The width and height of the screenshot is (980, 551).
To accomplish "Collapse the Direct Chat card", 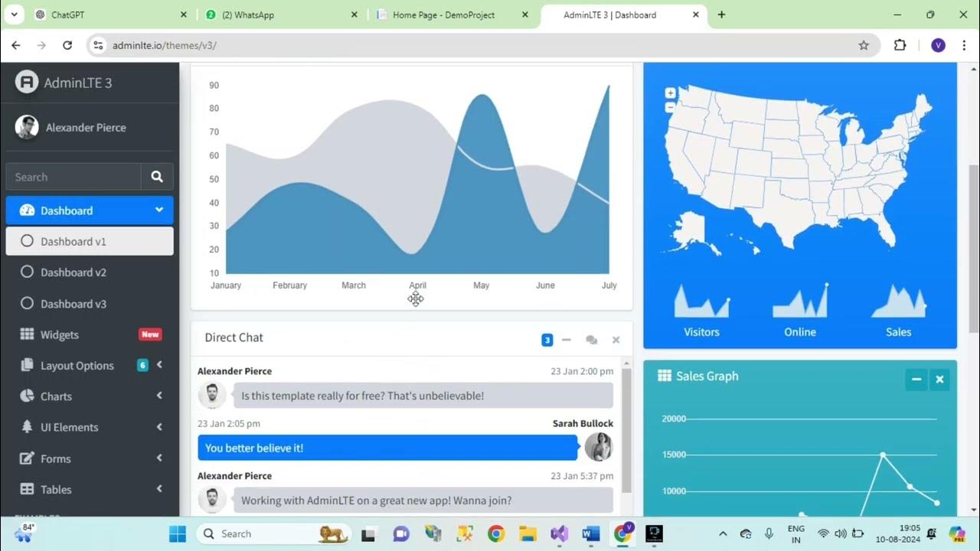I will (x=567, y=340).
